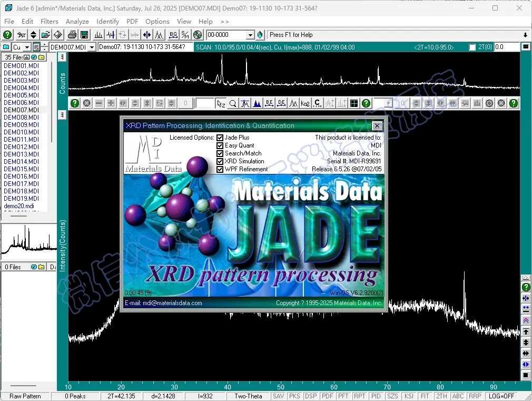Click the pattern smoothing waveform icon
This screenshot has width=532, height=401.
[x=111, y=35]
